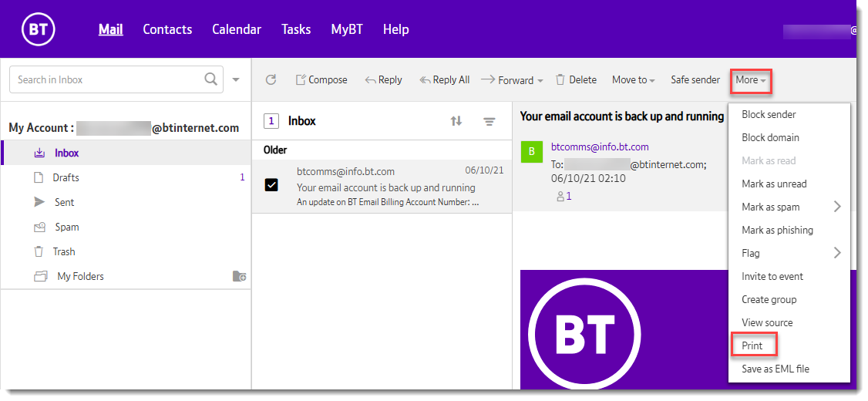Open the Contacts tab
This screenshot has height=401, width=868.
[167, 29]
